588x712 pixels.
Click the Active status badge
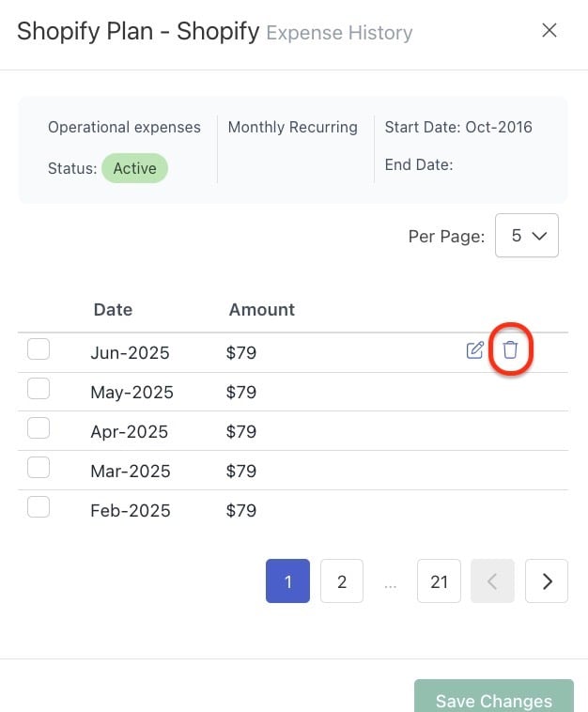point(135,168)
